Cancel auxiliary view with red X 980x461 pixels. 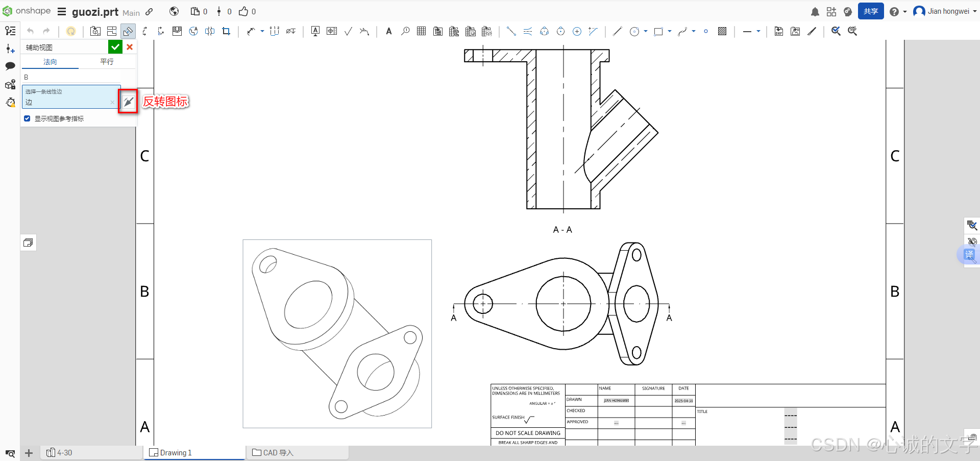[x=130, y=47]
